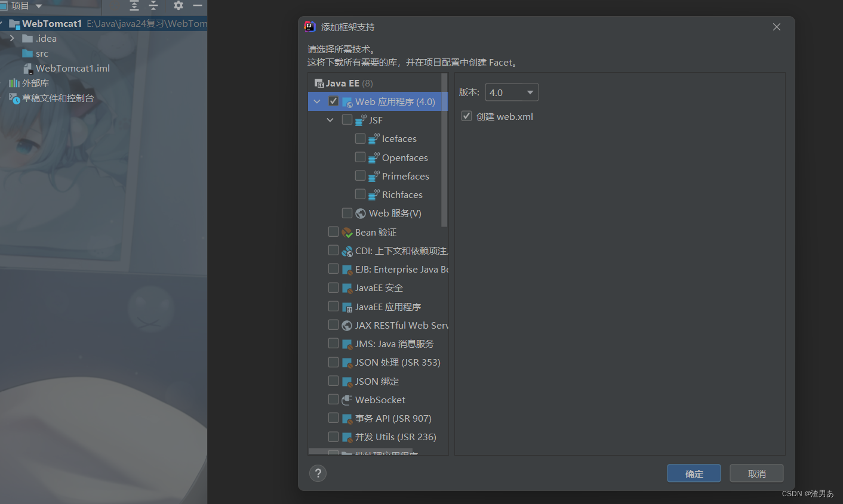Enable the CDI checkbox
Image resolution: width=843 pixels, height=504 pixels.
click(x=334, y=250)
